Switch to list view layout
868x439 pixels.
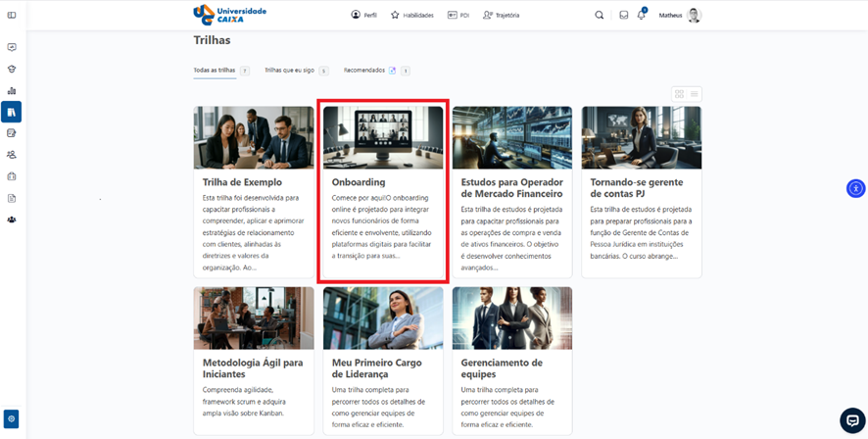[695, 94]
